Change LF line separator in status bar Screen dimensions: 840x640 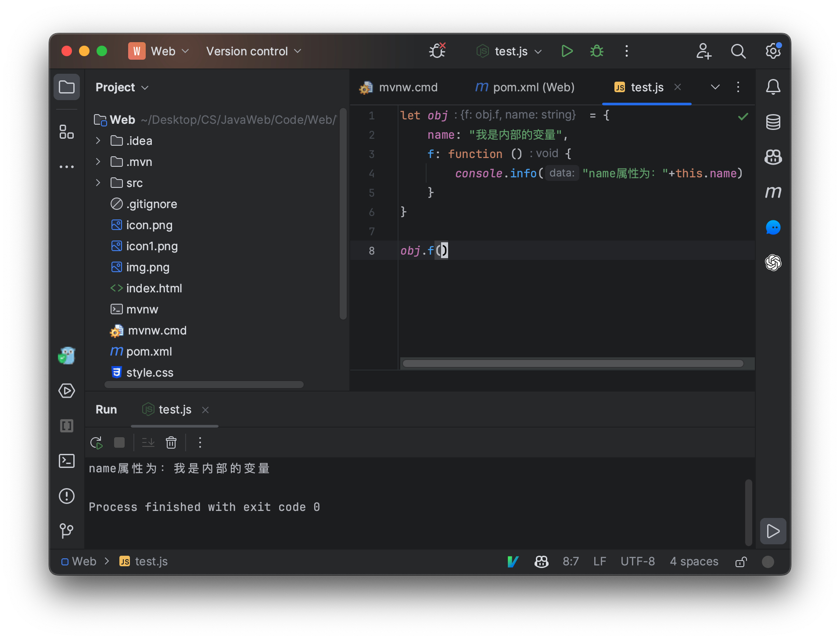(x=599, y=561)
